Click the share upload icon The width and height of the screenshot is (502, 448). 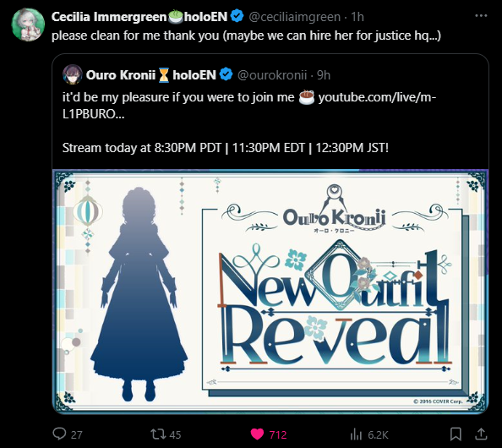click(481, 434)
